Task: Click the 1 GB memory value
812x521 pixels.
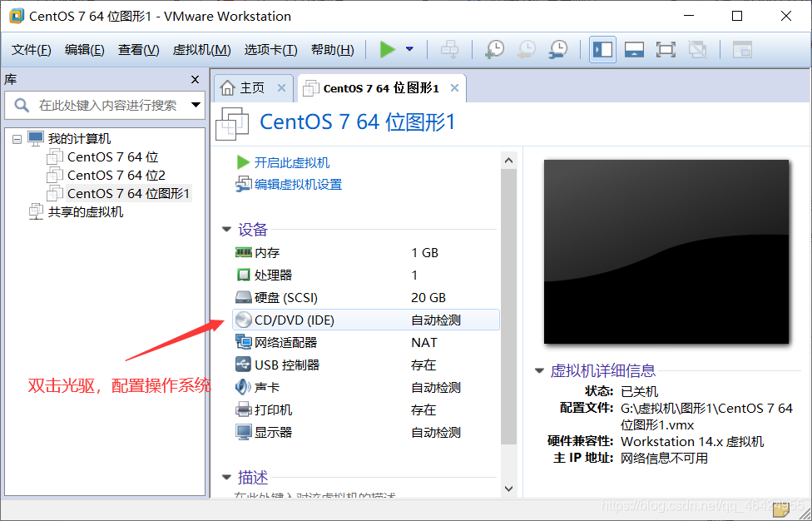Action: pyautogui.click(x=424, y=253)
